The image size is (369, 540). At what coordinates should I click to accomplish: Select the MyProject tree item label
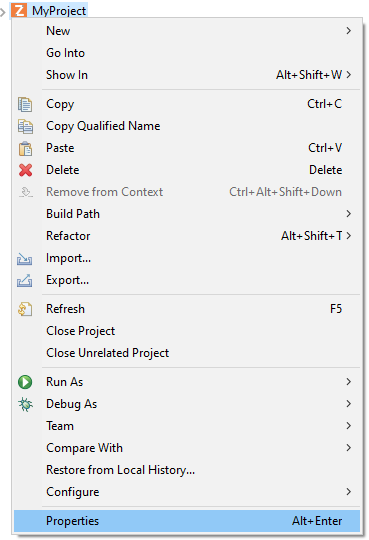(x=59, y=11)
